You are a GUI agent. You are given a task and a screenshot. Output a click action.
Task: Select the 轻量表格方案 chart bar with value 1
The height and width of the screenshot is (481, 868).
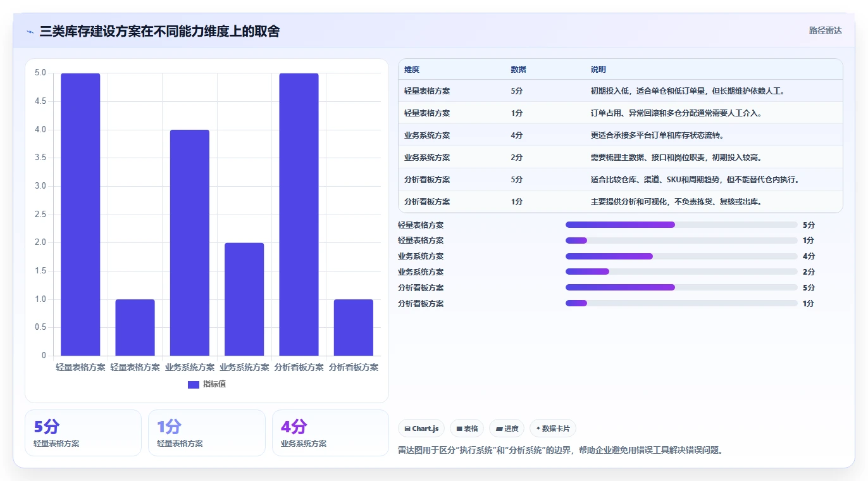[135, 327]
